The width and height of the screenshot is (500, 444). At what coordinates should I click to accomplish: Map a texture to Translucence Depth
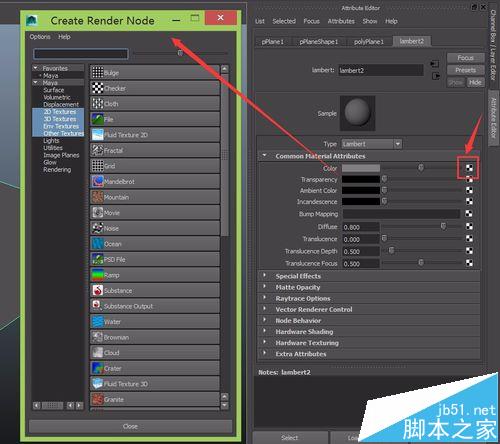coord(469,251)
